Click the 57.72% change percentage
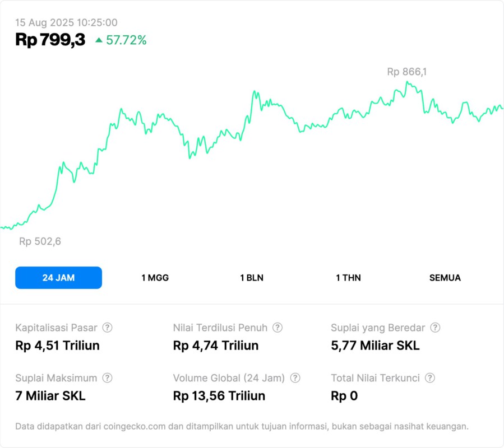 pos(126,40)
